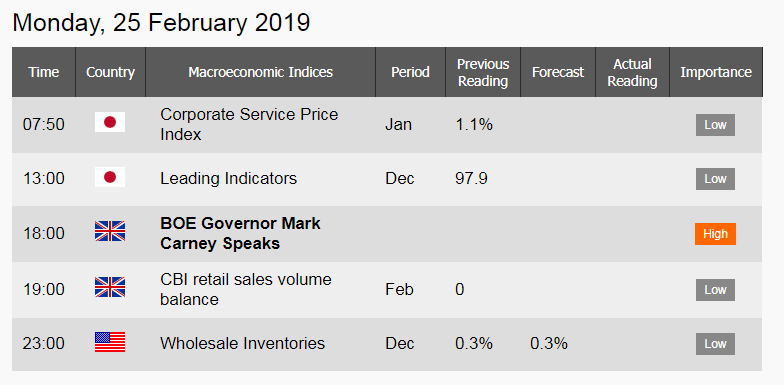Click the Monday, 25 February 2019 heading
The image size is (784, 385).
tap(161, 23)
